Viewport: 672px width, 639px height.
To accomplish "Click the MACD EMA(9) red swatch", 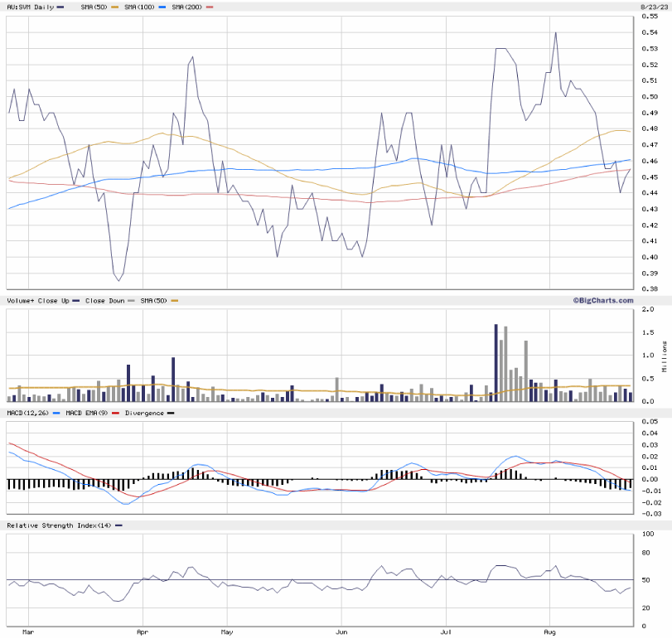I will (114, 412).
